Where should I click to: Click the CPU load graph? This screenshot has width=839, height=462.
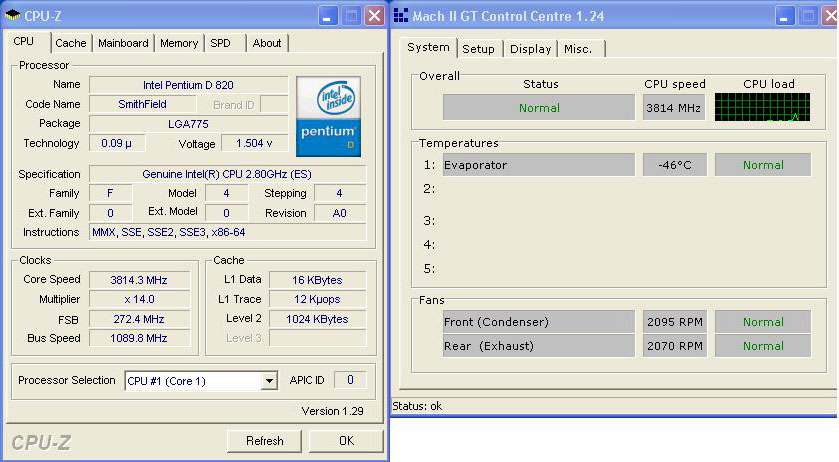point(762,107)
